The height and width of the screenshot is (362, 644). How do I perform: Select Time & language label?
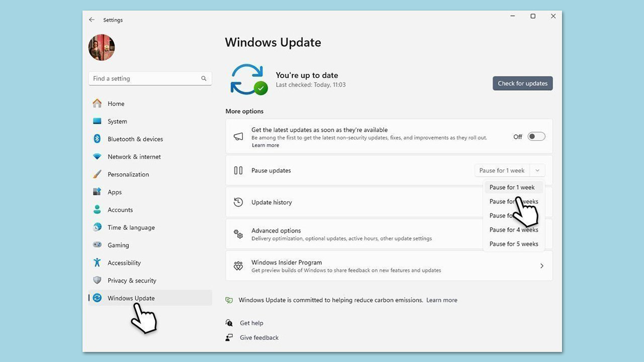(131, 227)
